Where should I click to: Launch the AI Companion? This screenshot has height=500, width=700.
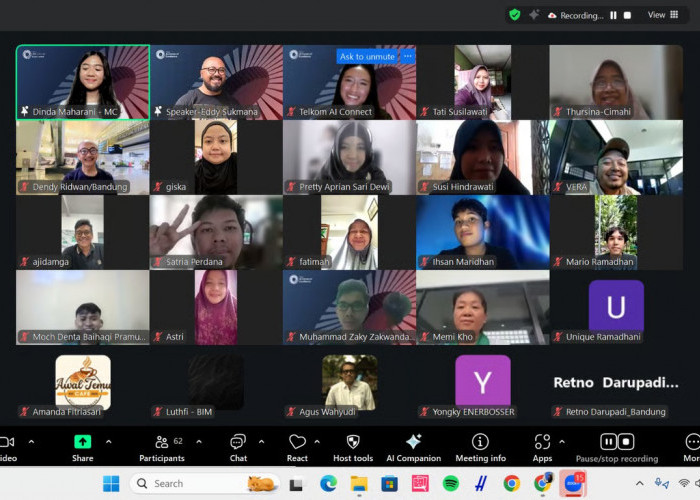click(413, 441)
